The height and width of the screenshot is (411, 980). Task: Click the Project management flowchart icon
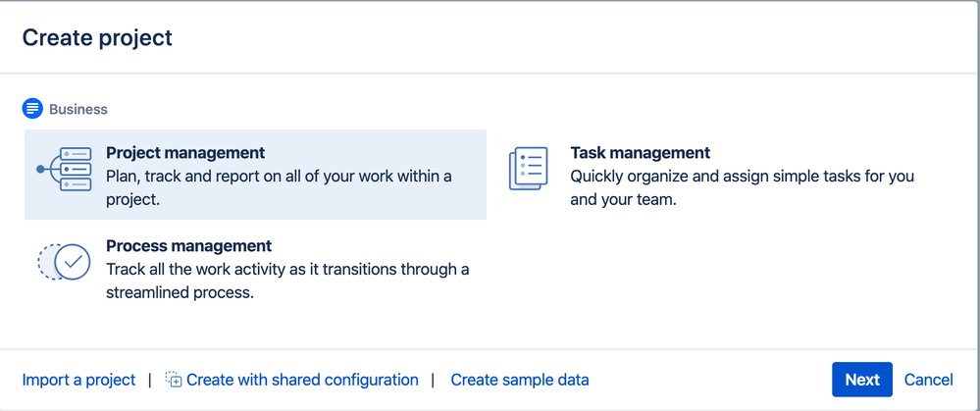click(65, 170)
